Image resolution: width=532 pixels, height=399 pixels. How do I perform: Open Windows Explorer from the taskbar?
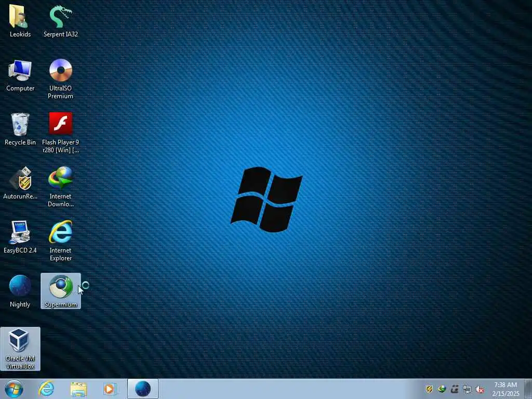tap(79, 389)
